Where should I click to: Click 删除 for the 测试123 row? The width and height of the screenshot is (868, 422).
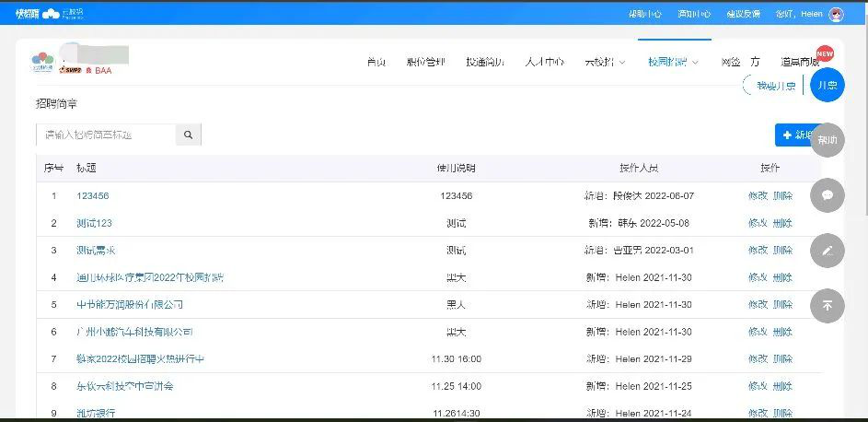coord(782,223)
